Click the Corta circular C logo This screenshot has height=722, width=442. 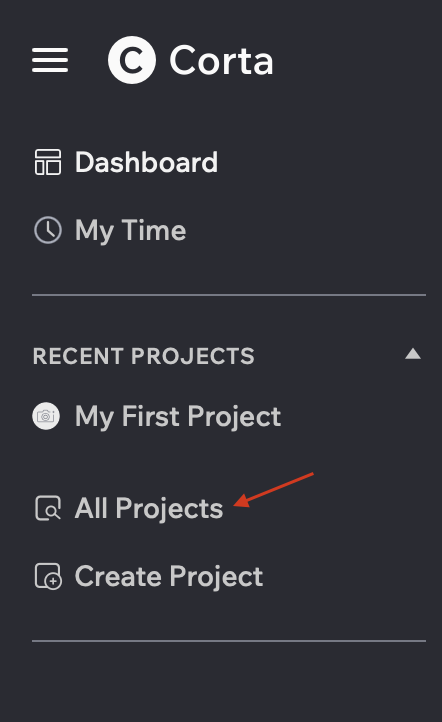coord(132,60)
